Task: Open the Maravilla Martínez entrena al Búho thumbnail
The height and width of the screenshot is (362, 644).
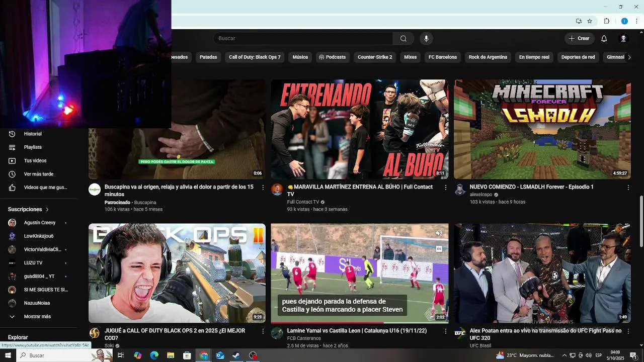Action: tap(360, 129)
